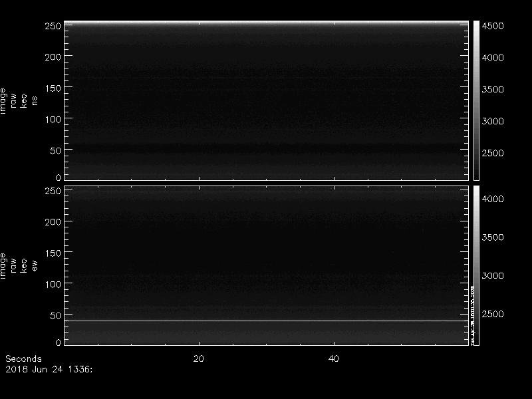Click '100' on the ew keogram y-axis

tap(53, 285)
